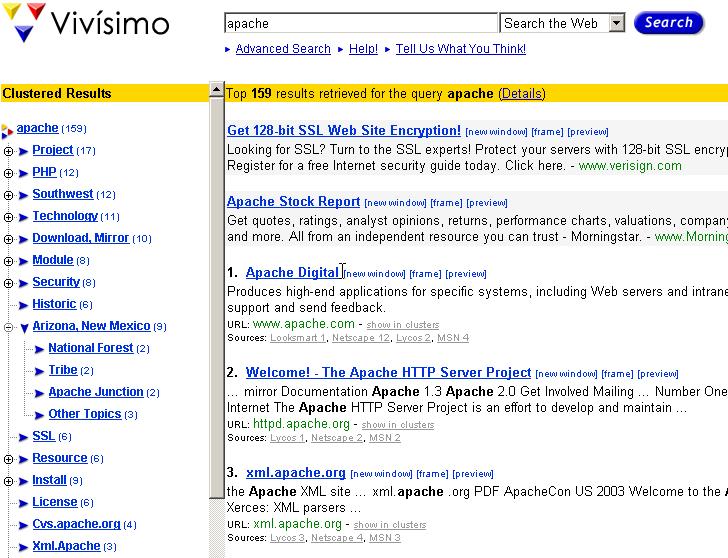Open the xml.apache.org result title

[x=296, y=473]
